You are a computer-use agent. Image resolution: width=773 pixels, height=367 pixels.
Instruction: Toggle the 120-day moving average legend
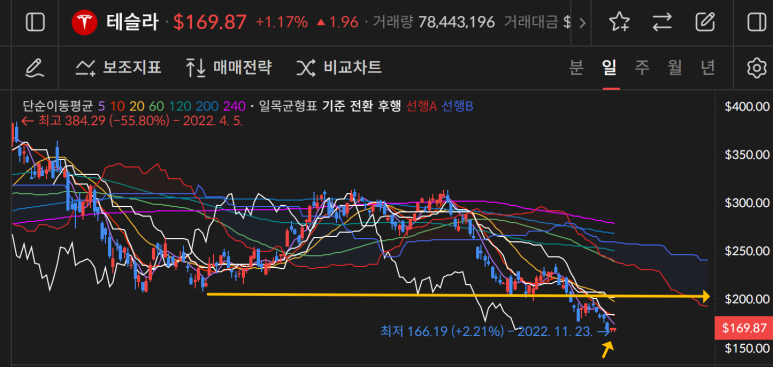click(179, 106)
